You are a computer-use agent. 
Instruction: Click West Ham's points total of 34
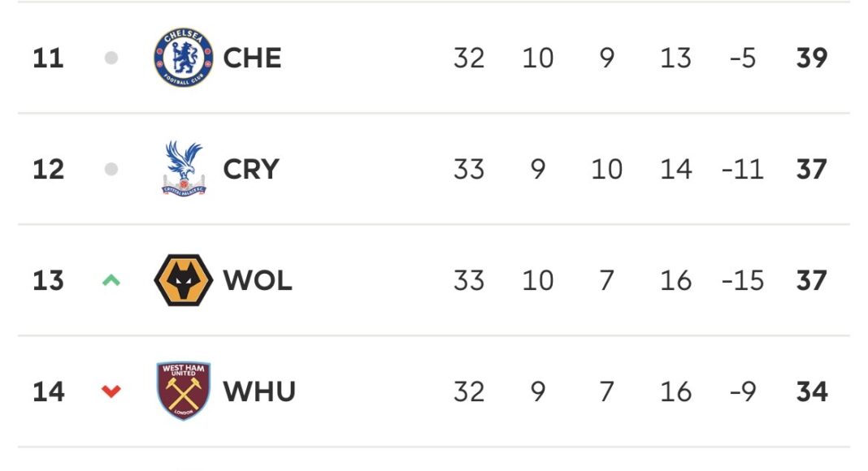(x=811, y=391)
